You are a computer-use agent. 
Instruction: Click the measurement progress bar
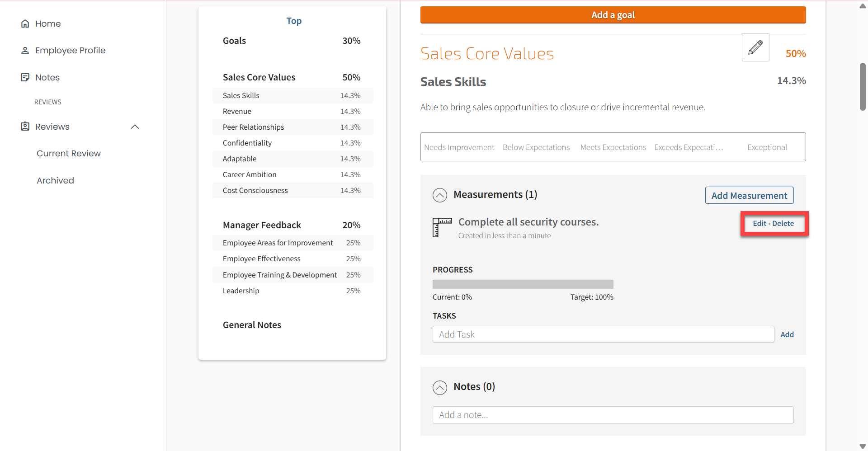pos(523,284)
